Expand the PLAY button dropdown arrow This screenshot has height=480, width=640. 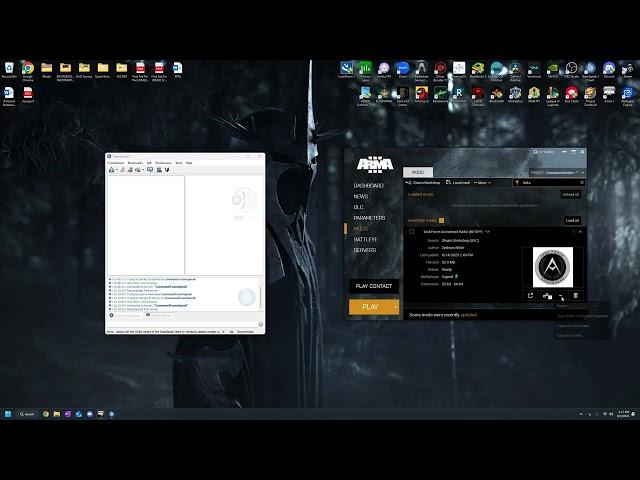pyautogui.click(x=395, y=307)
